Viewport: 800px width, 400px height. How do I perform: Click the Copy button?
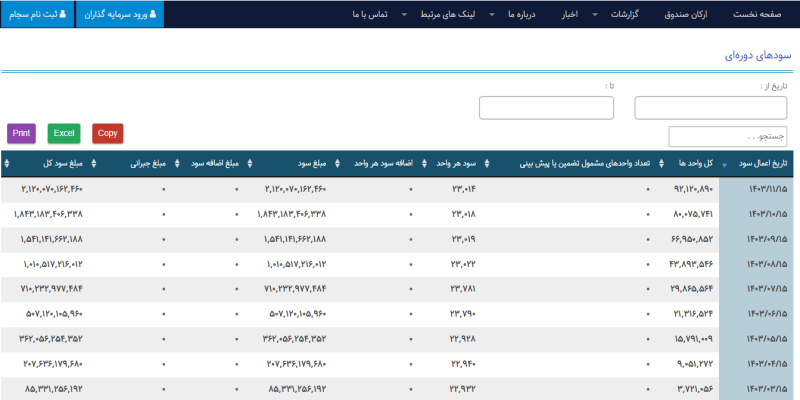[108, 134]
